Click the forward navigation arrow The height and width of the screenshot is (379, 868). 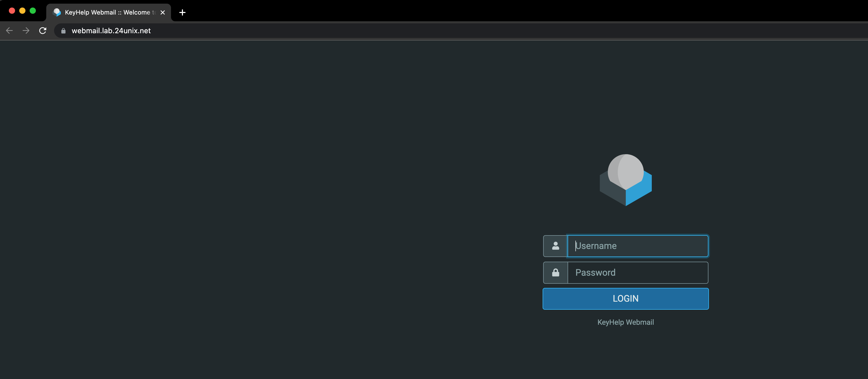[x=26, y=31]
